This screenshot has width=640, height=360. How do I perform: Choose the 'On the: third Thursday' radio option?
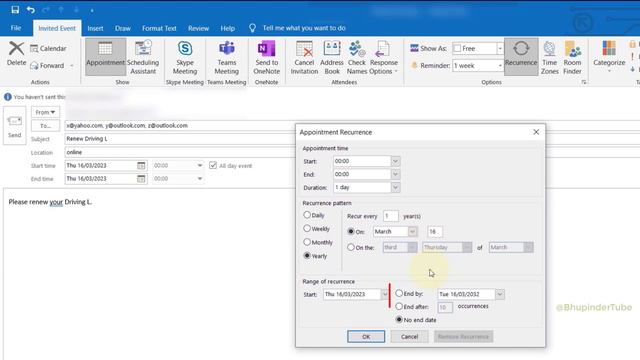[351, 247]
